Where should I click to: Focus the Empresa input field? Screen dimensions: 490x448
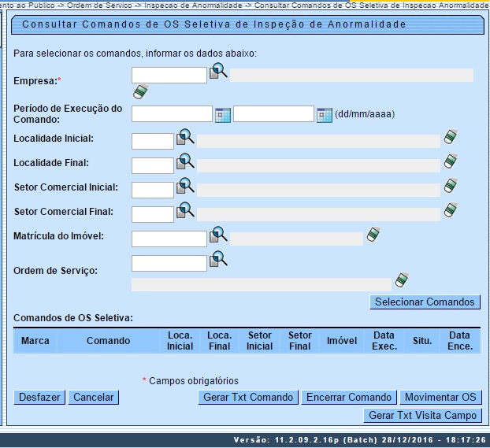pyautogui.click(x=169, y=76)
